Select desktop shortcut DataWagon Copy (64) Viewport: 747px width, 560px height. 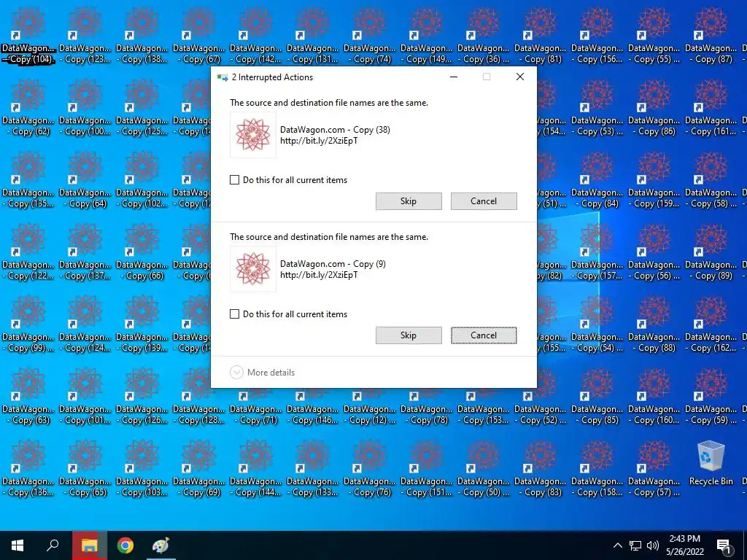85,179
